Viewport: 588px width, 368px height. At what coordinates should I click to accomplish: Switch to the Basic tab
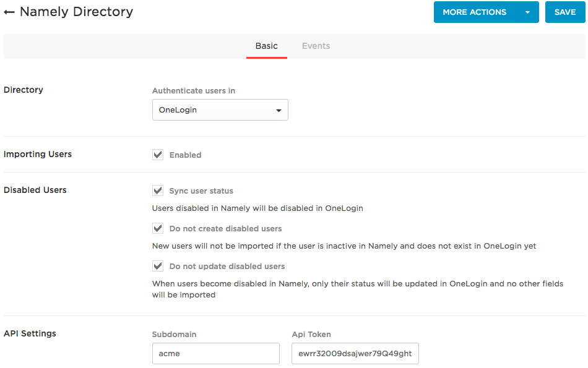point(267,46)
